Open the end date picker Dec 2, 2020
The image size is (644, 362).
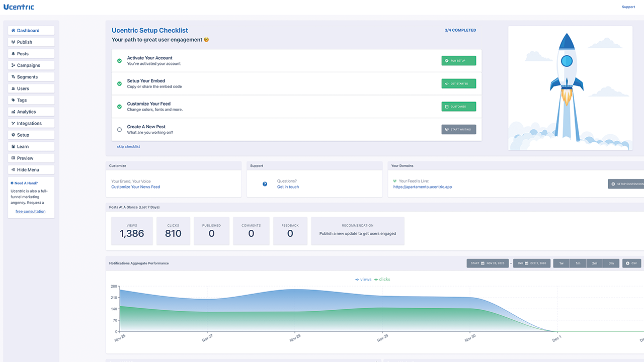[531, 263]
